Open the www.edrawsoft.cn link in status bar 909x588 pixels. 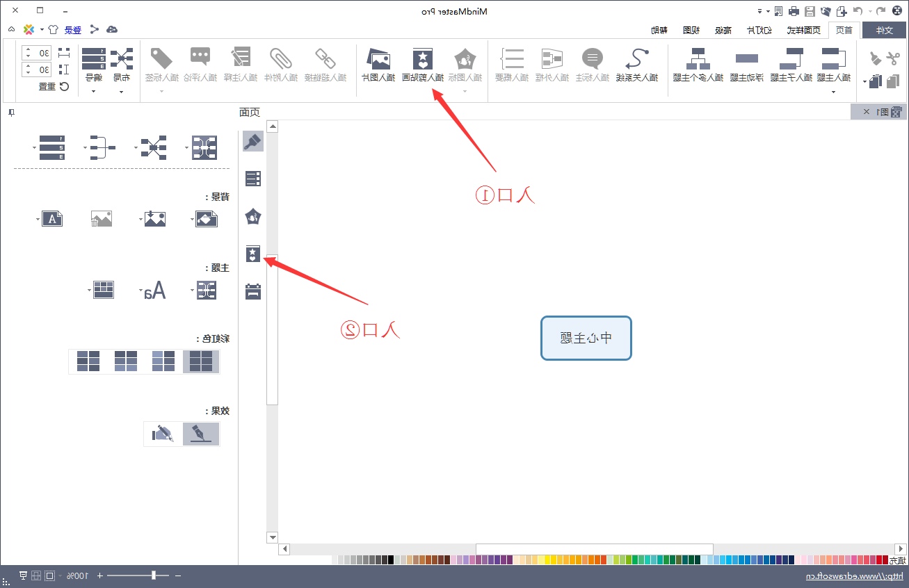point(854,576)
